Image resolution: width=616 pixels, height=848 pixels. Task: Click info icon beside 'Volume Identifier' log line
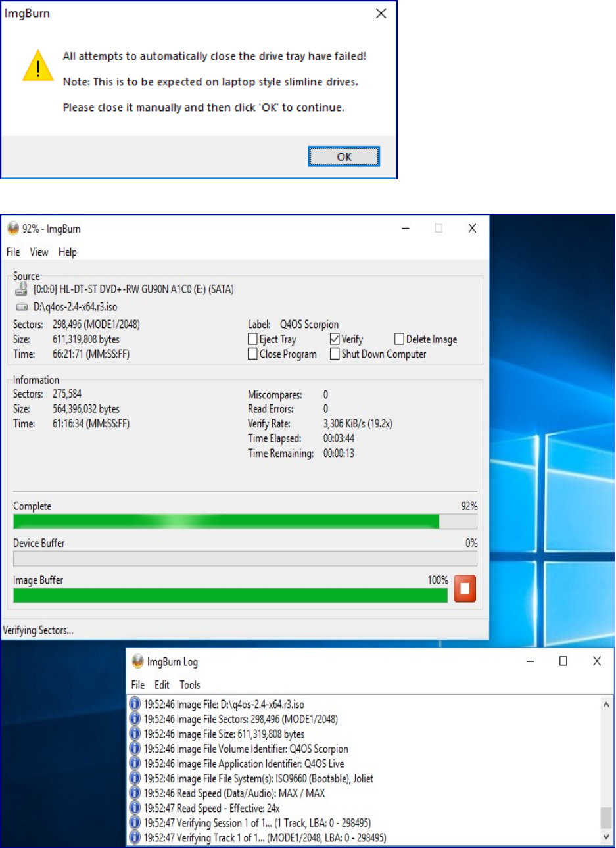[135, 749]
